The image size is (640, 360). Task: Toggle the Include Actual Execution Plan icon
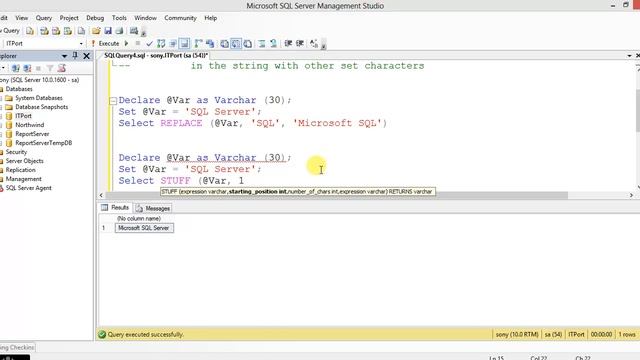click(198, 43)
